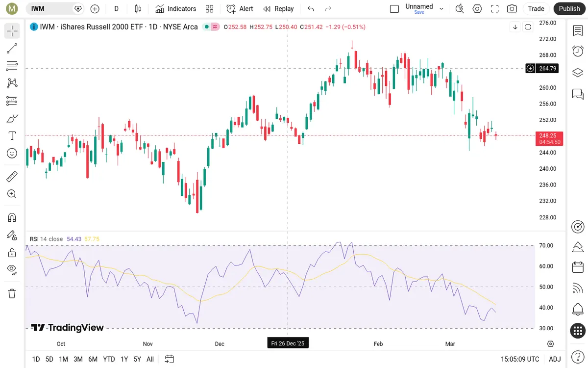Open the news feed icon

click(x=578, y=289)
